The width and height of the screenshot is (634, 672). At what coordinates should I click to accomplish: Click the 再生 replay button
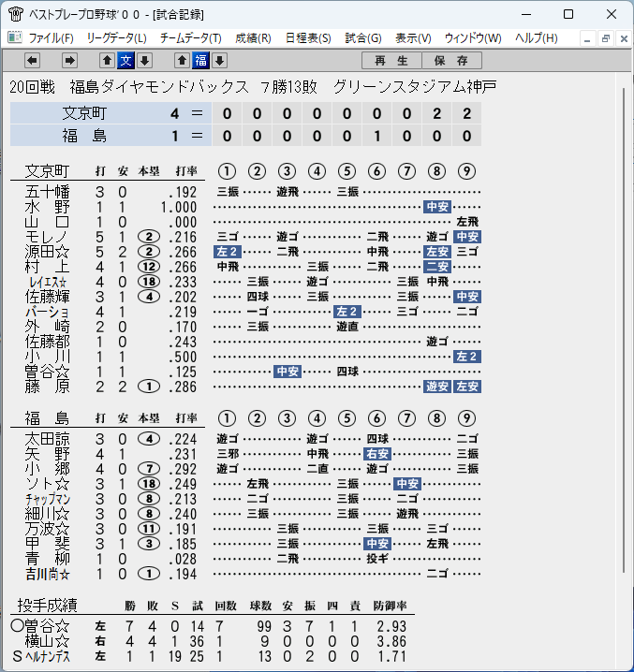click(x=391, y=61)
